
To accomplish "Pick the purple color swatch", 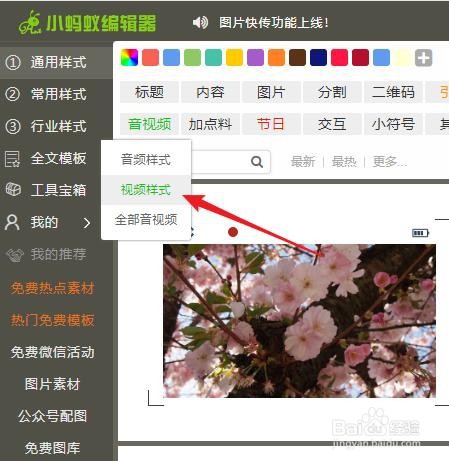I will 255,57.
